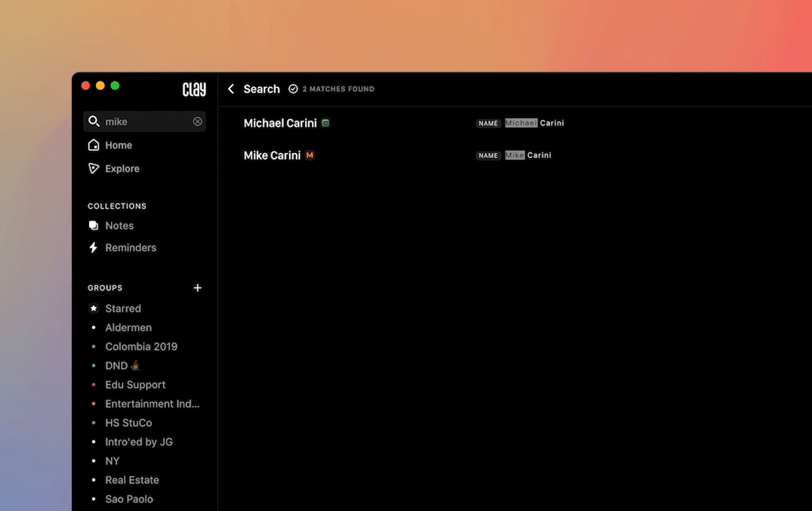The width and height of the screenshot is (812, 511).
Task: Go back using the Search header chevron
Action: (x=231, y=89)
